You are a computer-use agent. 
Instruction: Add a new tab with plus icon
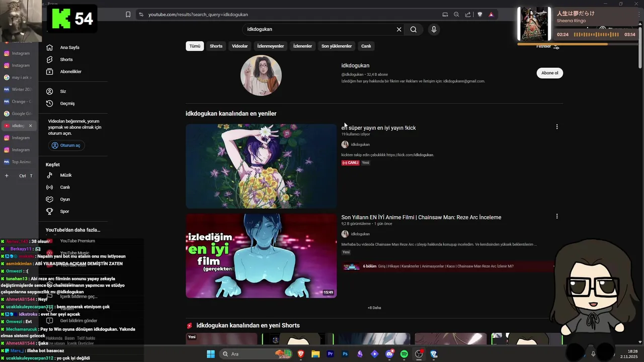click(x=7, y=175)
